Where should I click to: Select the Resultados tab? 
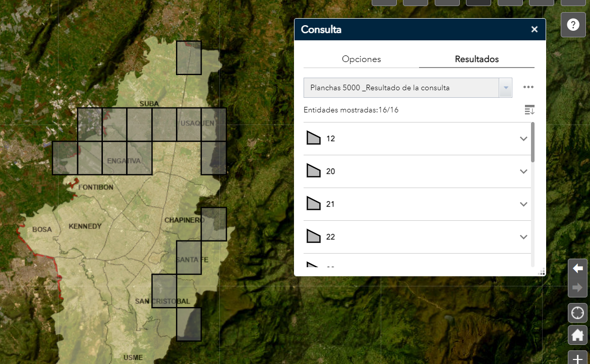click(x=477, y=59)
